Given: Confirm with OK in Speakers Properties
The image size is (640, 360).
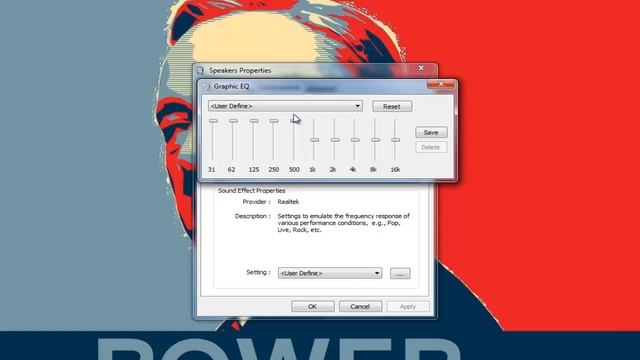Looking at the screenshot, I should (313, 307).
